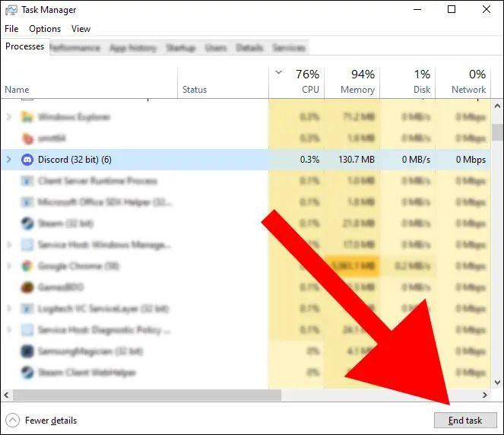
Task: Select the Discord (32 bit) (6) row name
Action: click(74, 160)
